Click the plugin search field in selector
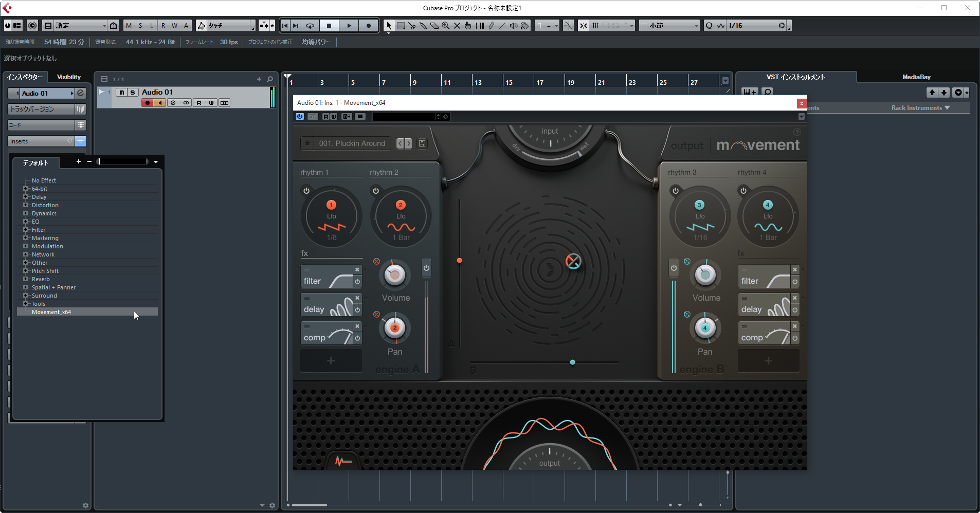The height and width of the screenshot is (513, 980). (123, 161)
